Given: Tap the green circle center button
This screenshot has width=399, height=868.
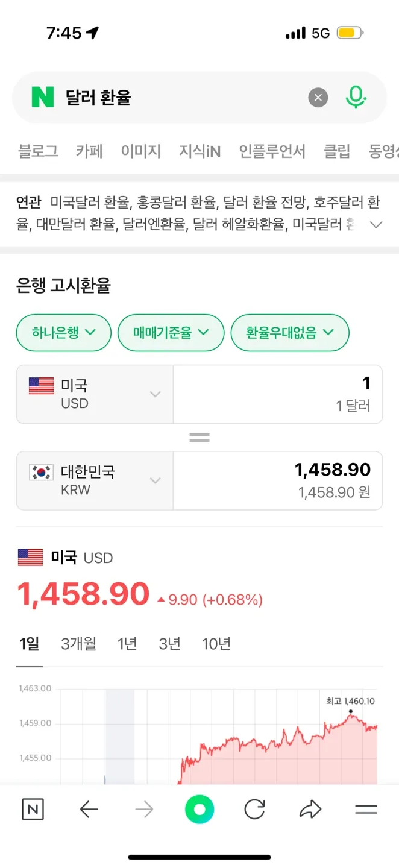Looking at the screenshot, I should (x=199, y=810).
